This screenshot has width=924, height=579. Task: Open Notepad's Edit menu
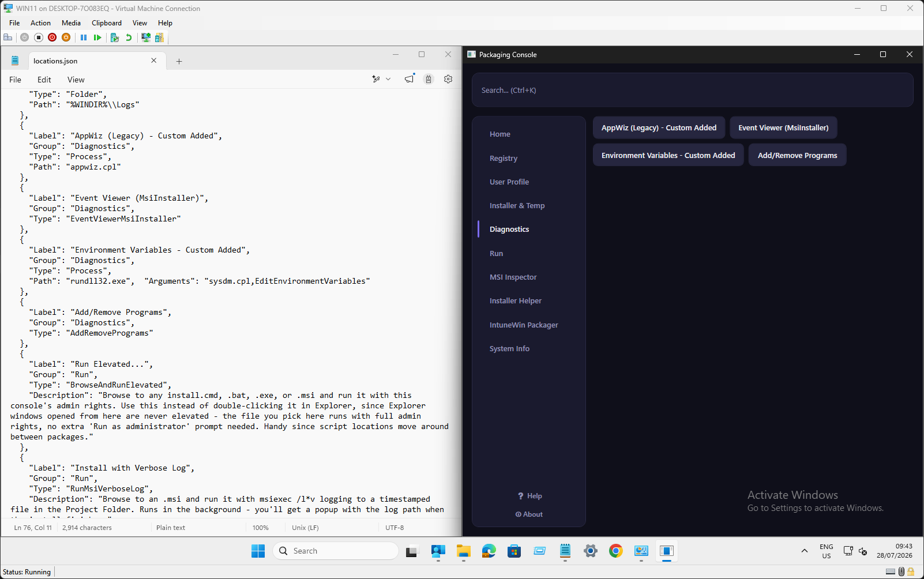(44, 80)
